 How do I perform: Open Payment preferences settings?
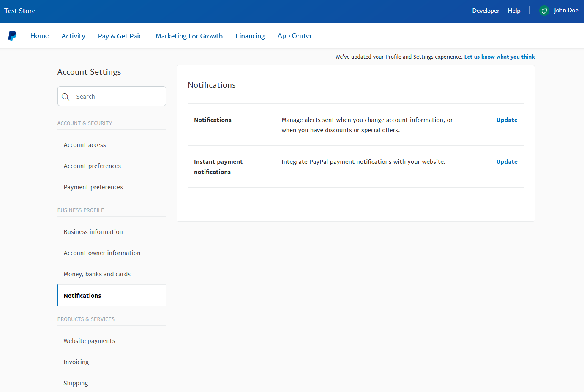click(93, 187)
